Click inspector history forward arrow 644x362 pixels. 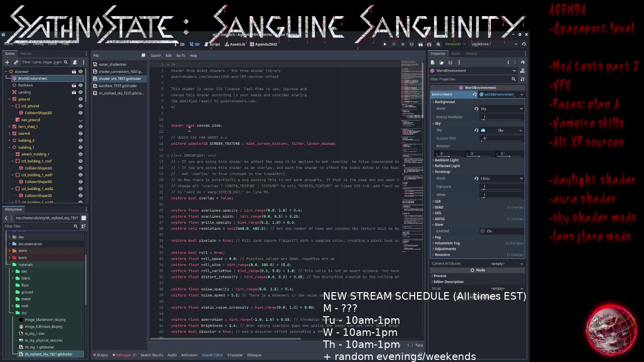pyautogui.click(x=515, y=62)
